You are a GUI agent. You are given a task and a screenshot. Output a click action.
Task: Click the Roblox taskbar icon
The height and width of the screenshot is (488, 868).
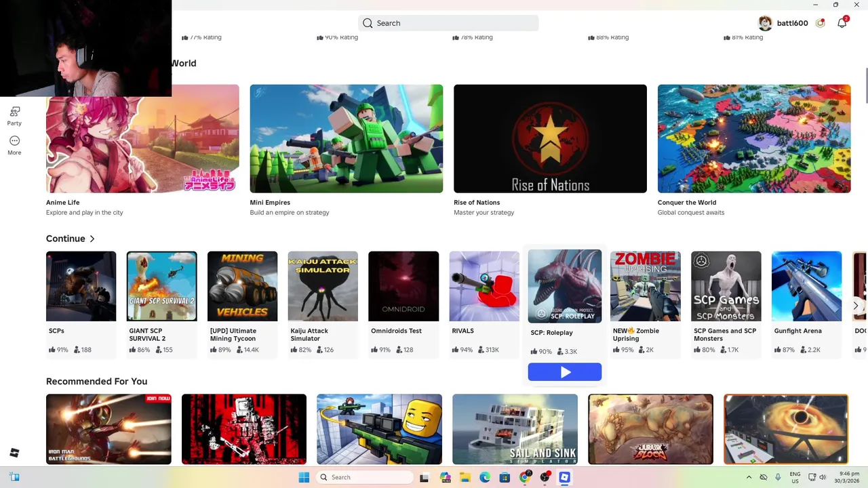(x=564, y=477)
